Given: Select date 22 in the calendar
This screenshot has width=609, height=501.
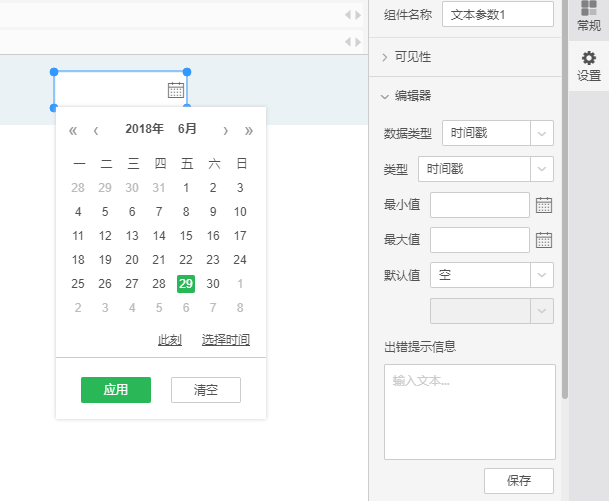Looking at the screenshot, I should pyautogui.click(x=186, y=260).
